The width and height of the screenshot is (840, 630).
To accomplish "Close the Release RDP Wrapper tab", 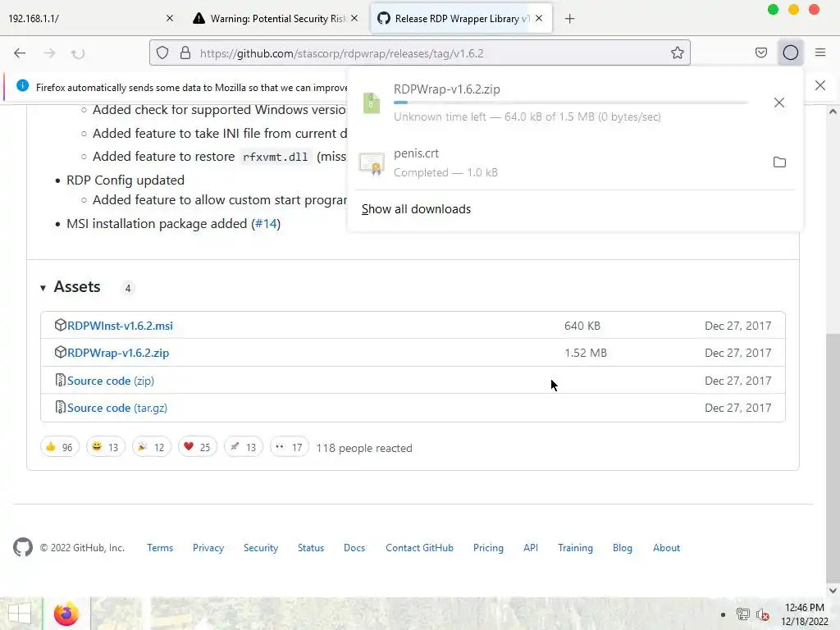I will (x=539, y=18).
